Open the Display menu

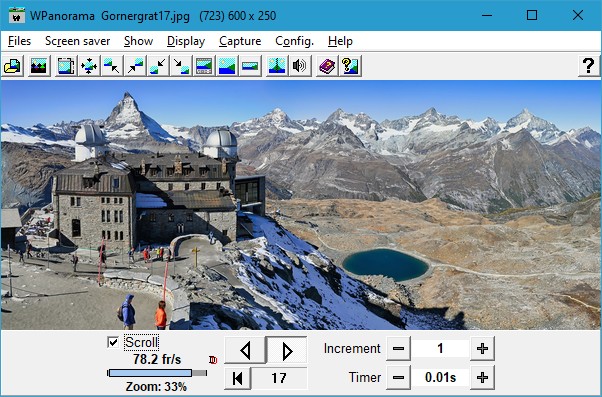tap(186, 41)
